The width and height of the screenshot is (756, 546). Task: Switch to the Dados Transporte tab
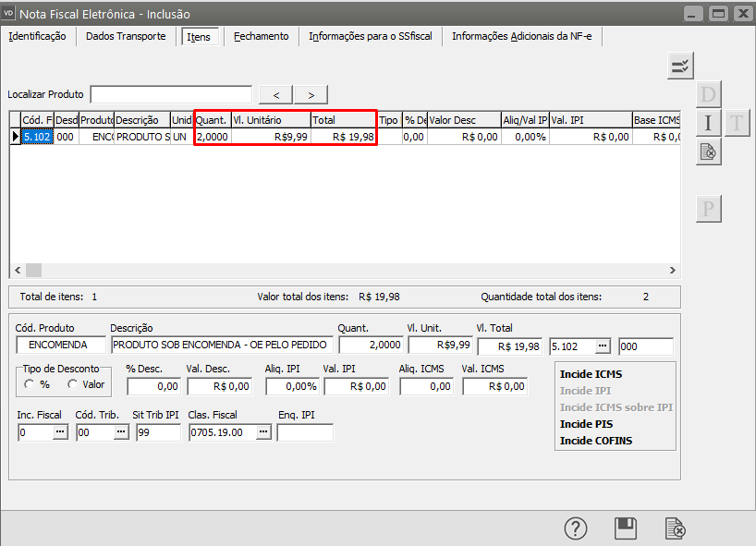pos(126,36)
